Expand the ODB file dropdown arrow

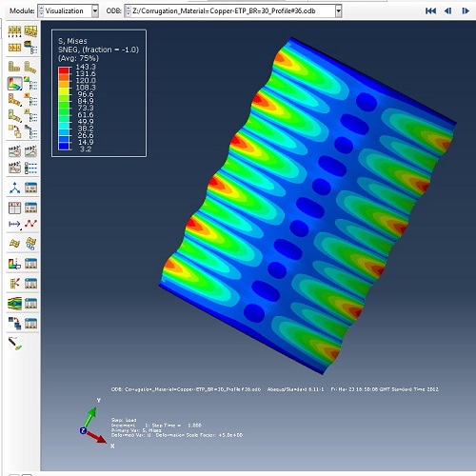click(x=338, y=11)
